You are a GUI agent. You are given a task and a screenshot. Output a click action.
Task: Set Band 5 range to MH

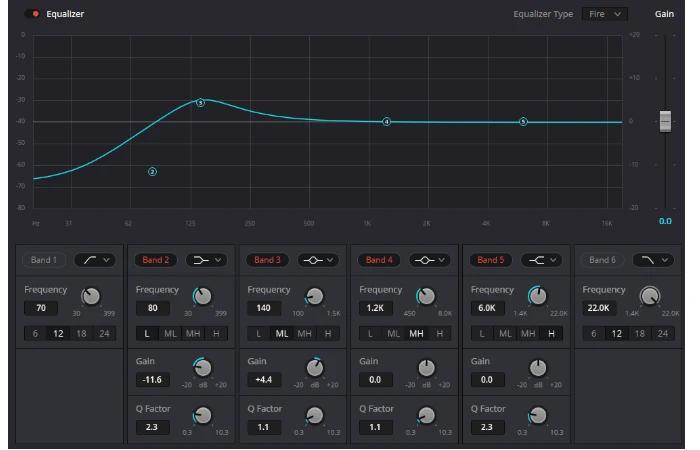[528, 333]
